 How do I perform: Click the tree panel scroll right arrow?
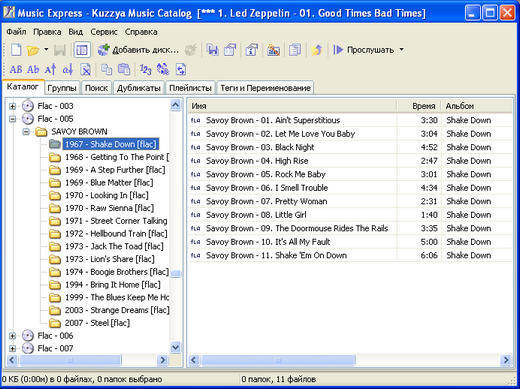tap(163, 360)
